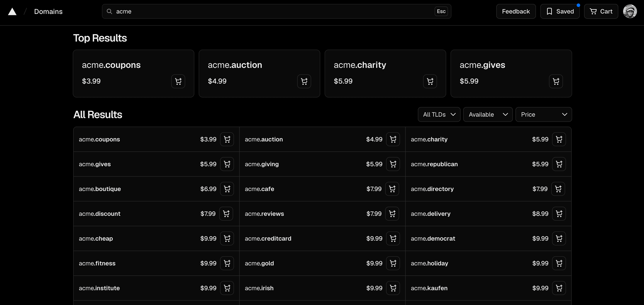Add acme.holiday to cart
The width and height of the screenshot is (644, 305).
coord(559,263)
